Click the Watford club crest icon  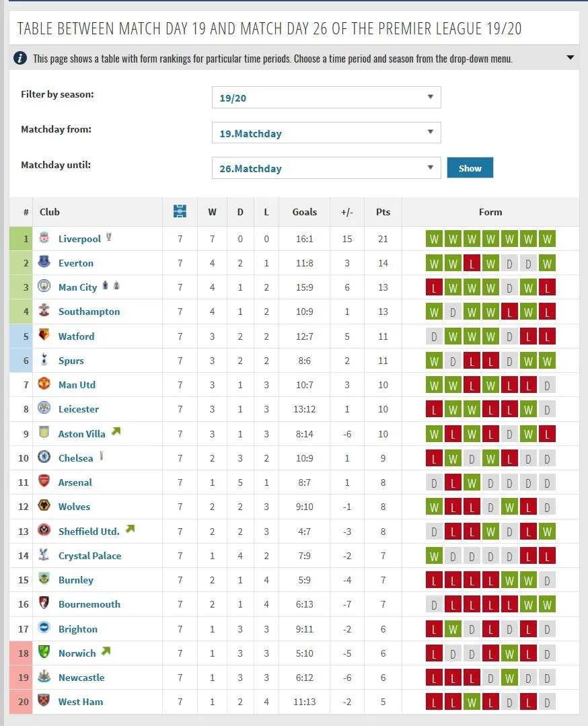[x=44, y=336]
